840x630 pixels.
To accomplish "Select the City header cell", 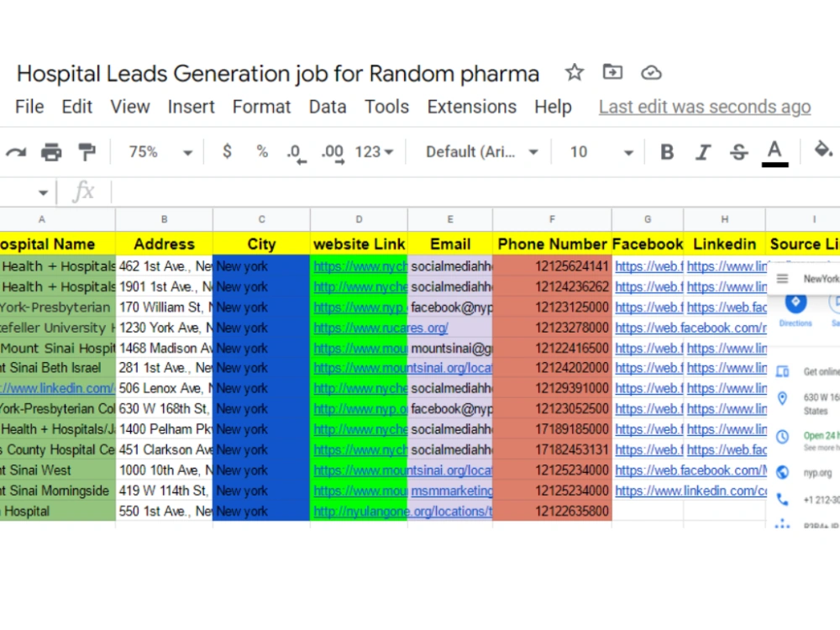I will click(x=261, y=244).
